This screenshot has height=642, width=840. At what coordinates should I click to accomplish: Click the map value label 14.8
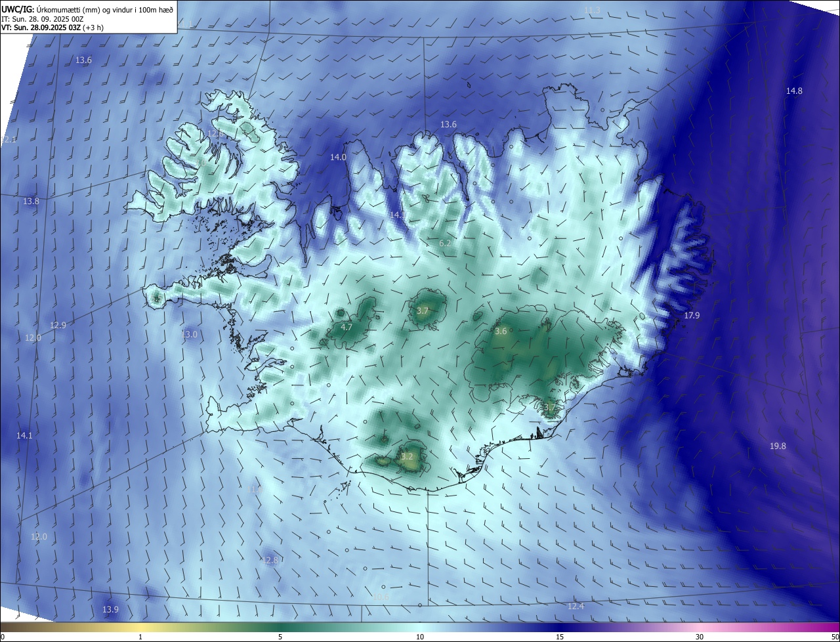[x=794, y=91]
